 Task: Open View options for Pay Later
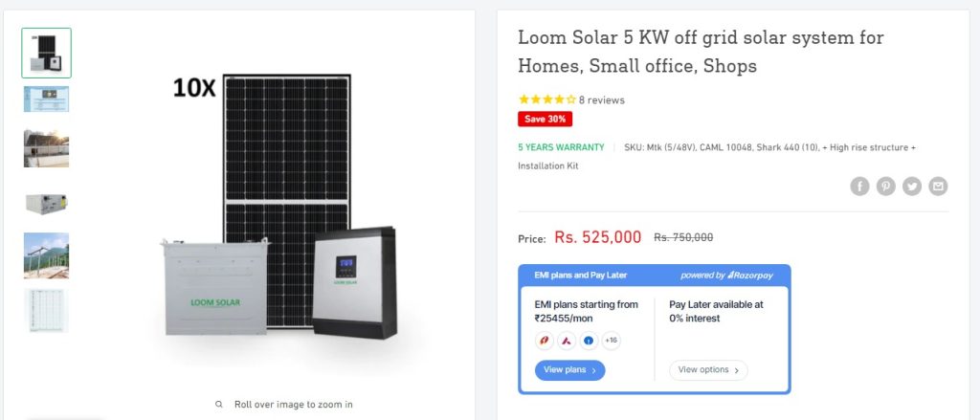point(707,370)
